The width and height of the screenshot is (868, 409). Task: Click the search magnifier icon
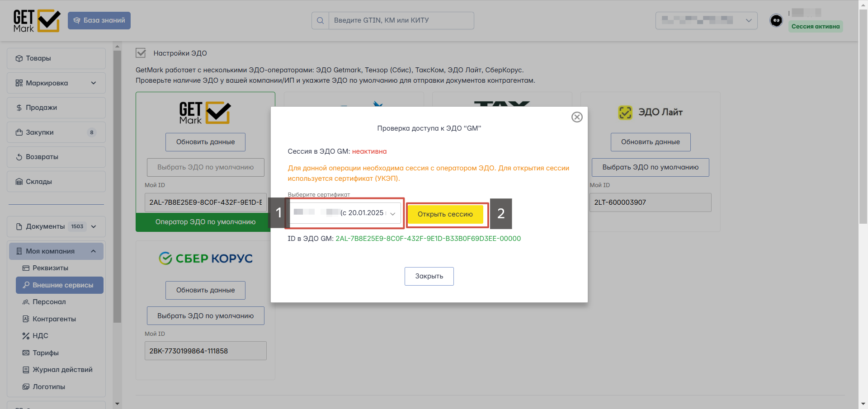point(320,20)
